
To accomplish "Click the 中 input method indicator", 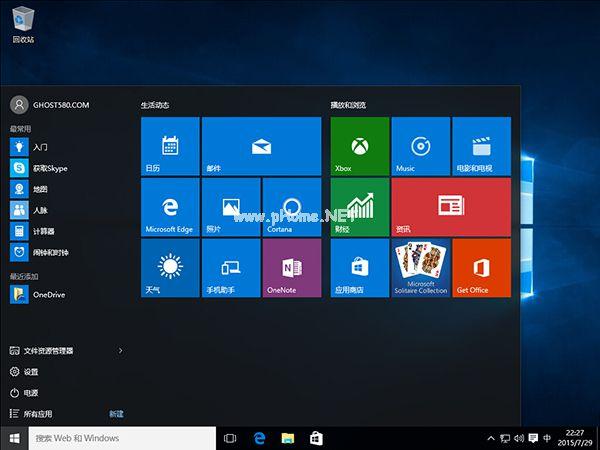I will (547, 438).
